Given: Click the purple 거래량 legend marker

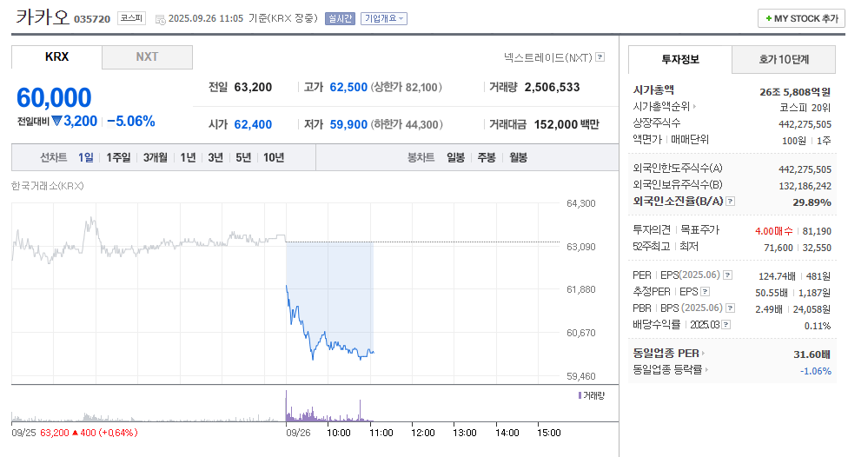Looking at the screenshot, I should pos(580,395).
